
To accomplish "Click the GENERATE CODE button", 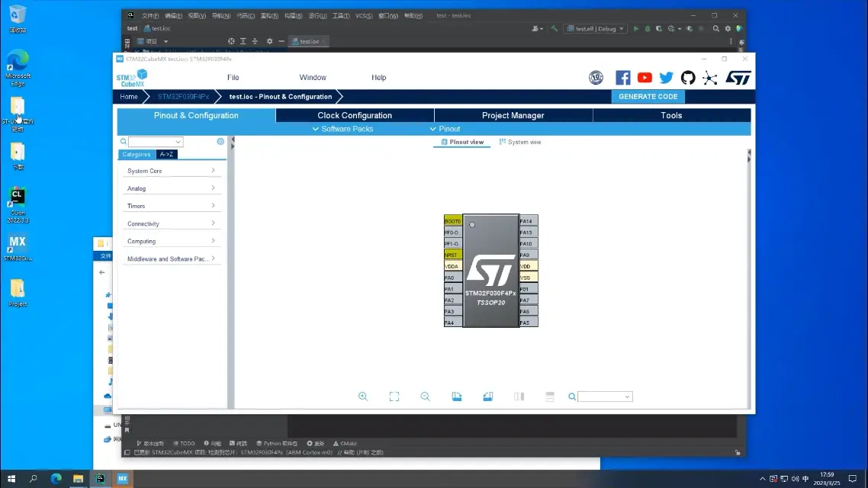I will (648, 97).
